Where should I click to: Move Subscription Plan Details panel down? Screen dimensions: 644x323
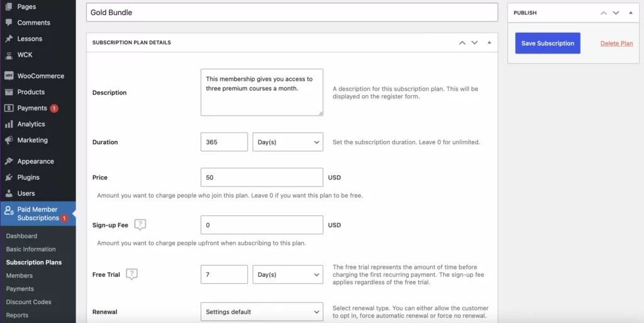[x=474, y=43]
